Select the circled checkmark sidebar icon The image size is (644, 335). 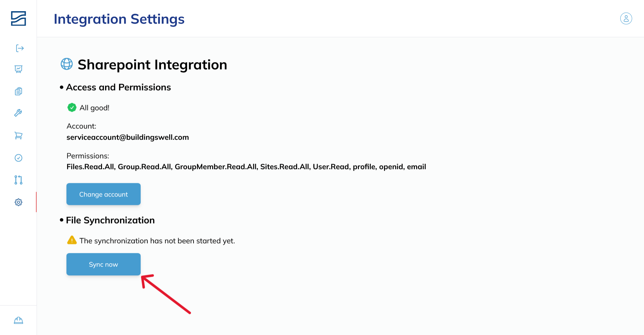point(19,158)
